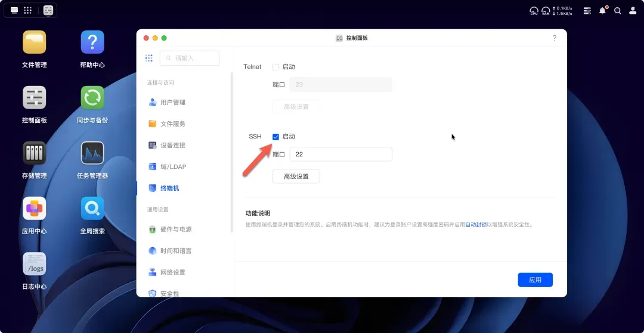Image resolution: width=644 pixels, height=333 pixels.
Task: Check the CPU usage indicator
Action: pos(534,11)
